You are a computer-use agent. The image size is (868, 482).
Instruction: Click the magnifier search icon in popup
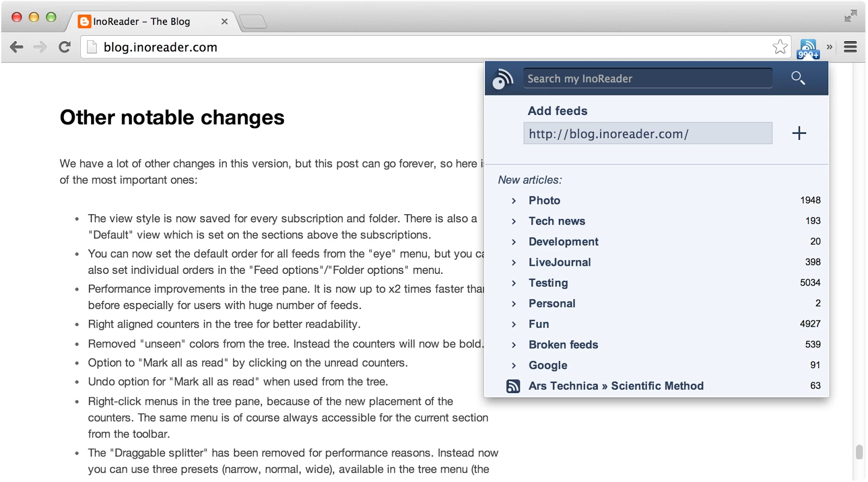(x=798, y=78)
